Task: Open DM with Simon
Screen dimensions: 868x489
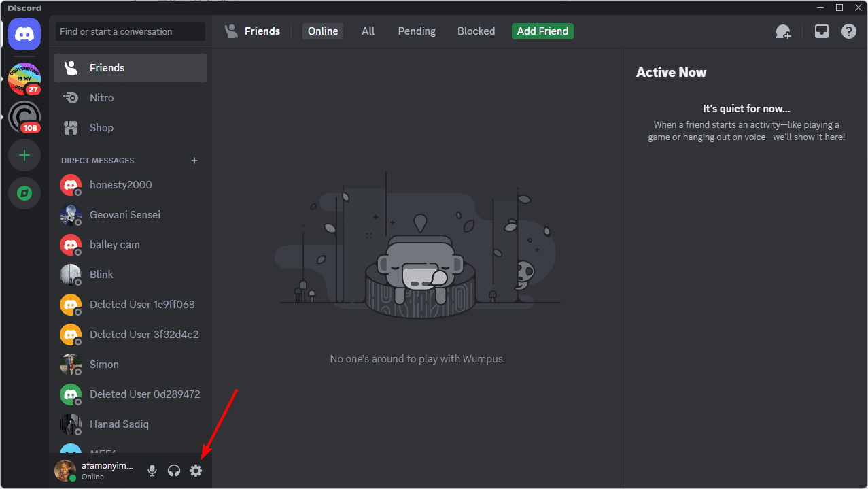Action: pos(131,365)
